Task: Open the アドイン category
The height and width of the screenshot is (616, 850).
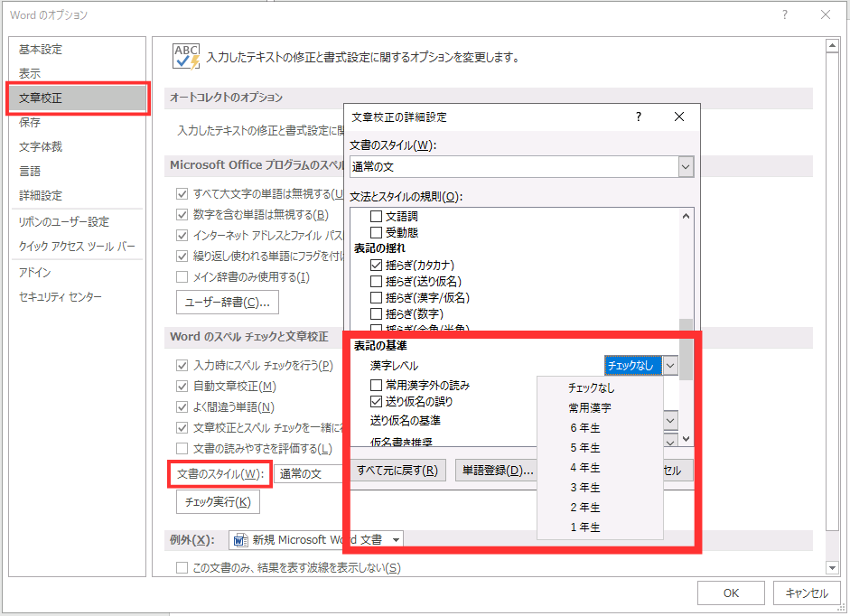Action: pyautogui.click(x=78, y=272)
